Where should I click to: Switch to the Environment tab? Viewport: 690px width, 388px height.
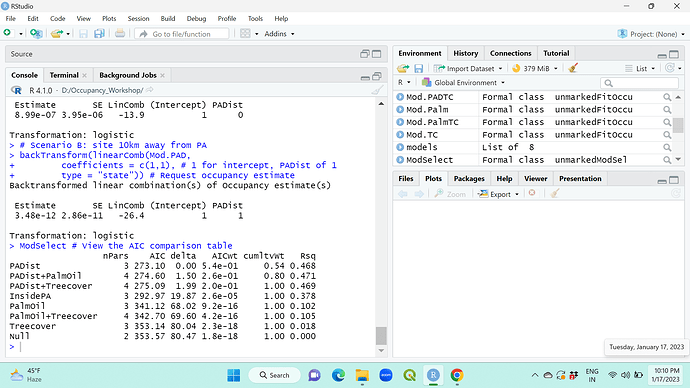(420, 53)
